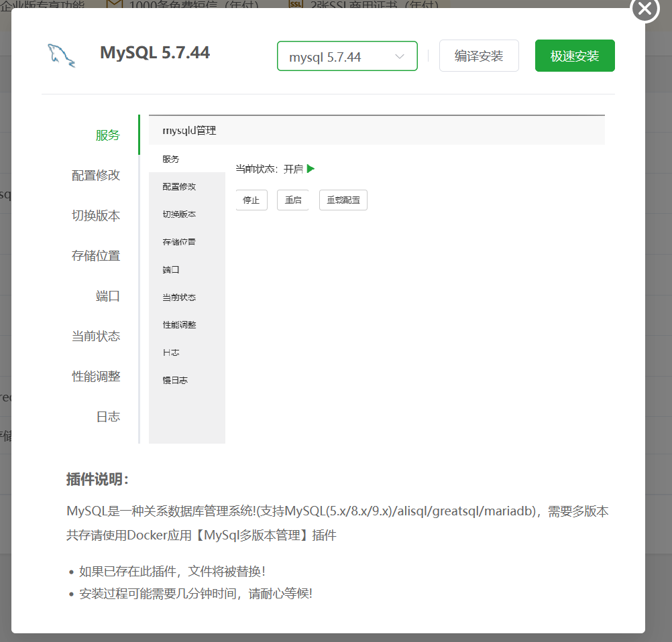Go to the large 存储位置 tab
The image size is (672, 642).
pyautogui.click(x=96, y=256)
